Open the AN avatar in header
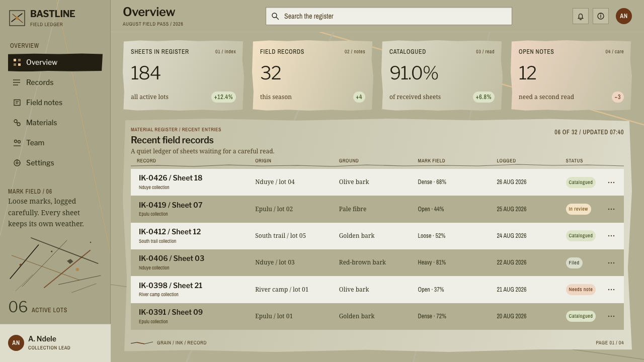This screenshot has height=362, width=644. coord(624,16)
